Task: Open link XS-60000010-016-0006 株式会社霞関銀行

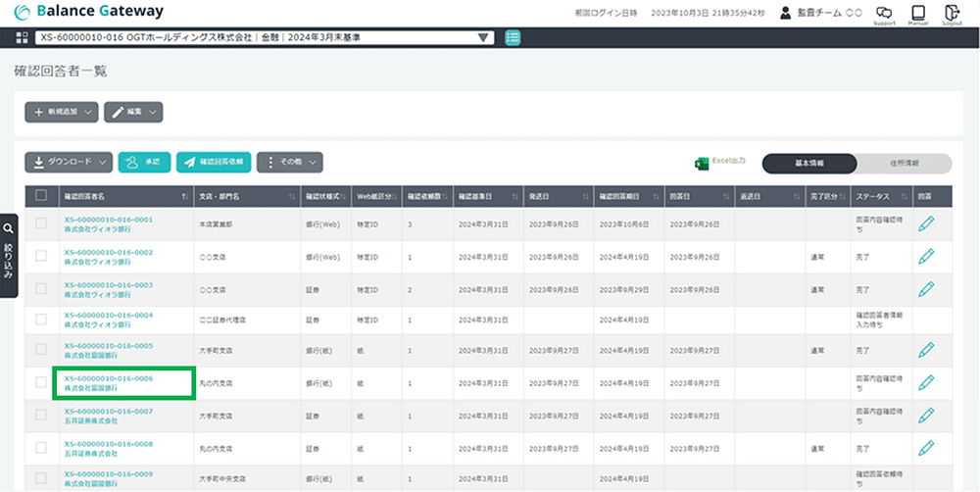Action: 108,382
